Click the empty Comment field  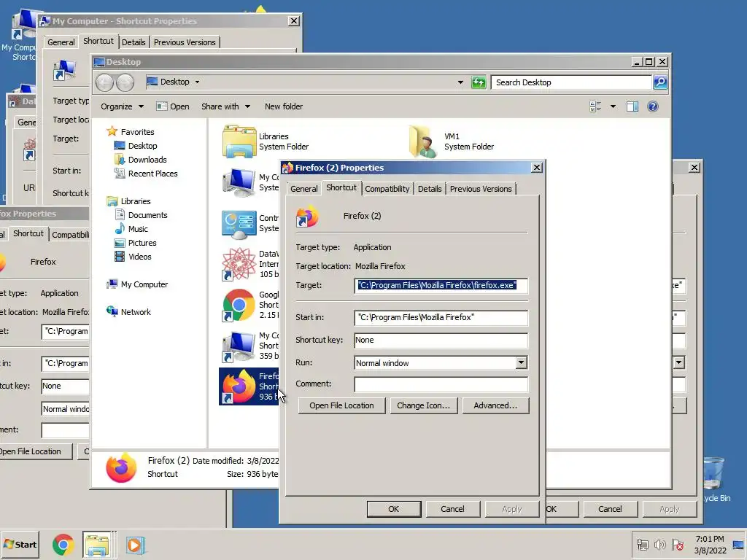point(441,384)
